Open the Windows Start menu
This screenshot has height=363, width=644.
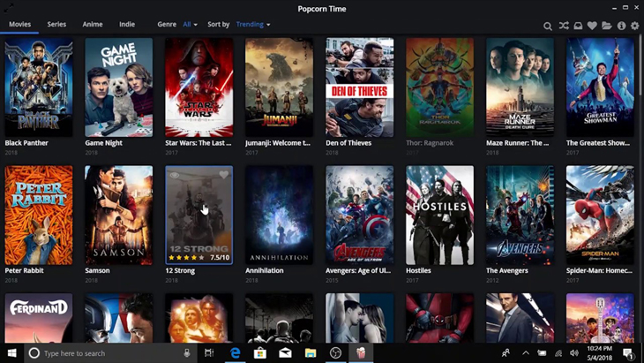(12, 353)
